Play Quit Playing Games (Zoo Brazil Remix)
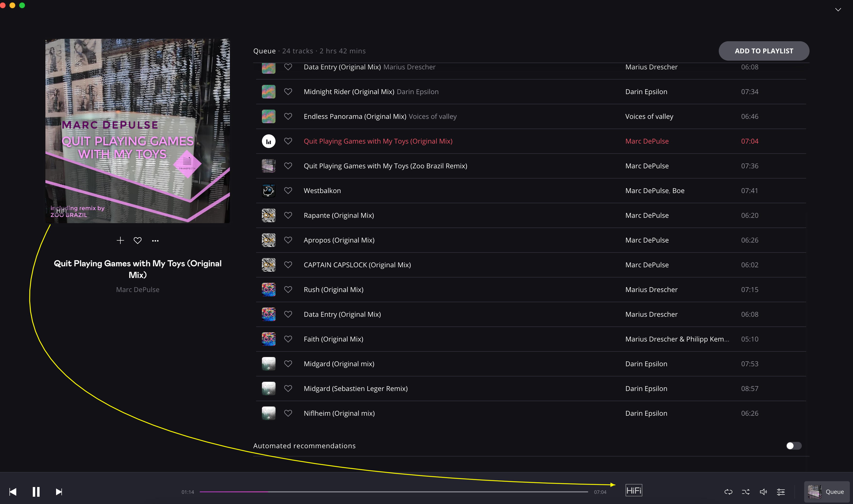This screenshot has height=504, width=853. 385,166
